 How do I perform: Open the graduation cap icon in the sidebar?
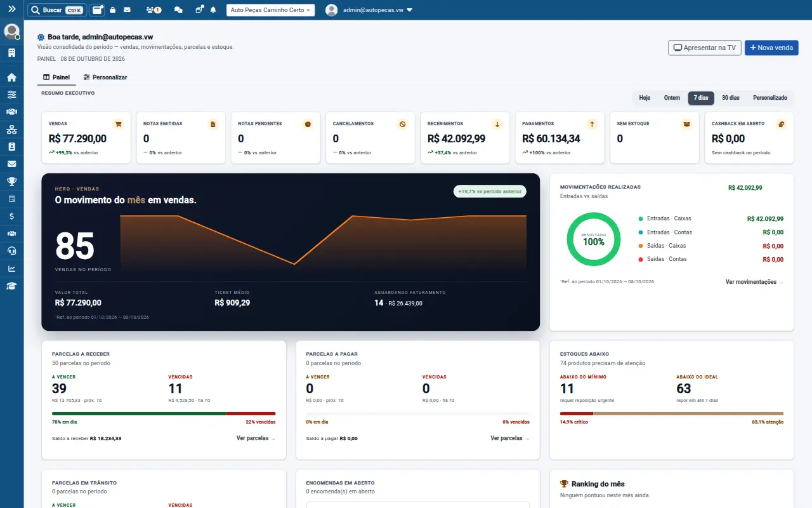pyautogui.click(x=11, y=286)
